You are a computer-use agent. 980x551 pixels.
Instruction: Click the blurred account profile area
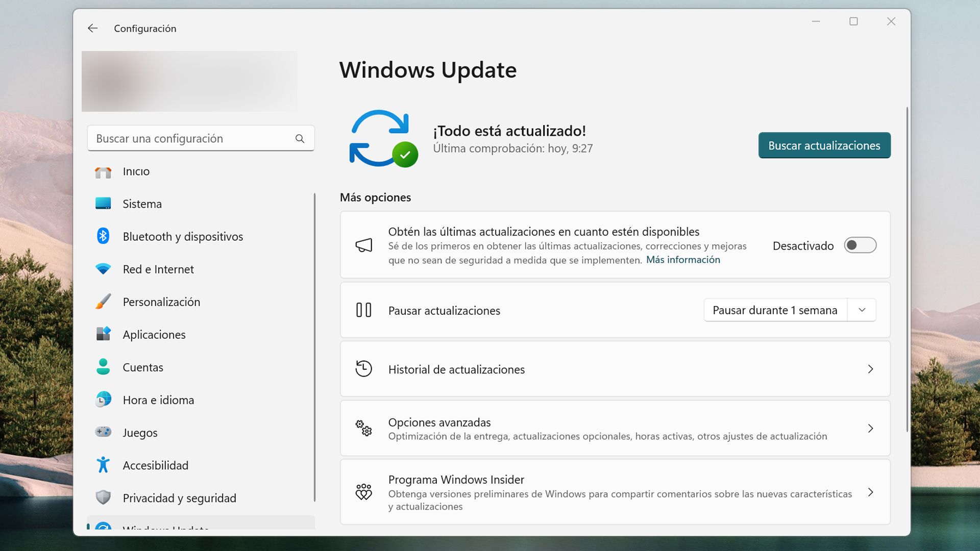(189, 81)
